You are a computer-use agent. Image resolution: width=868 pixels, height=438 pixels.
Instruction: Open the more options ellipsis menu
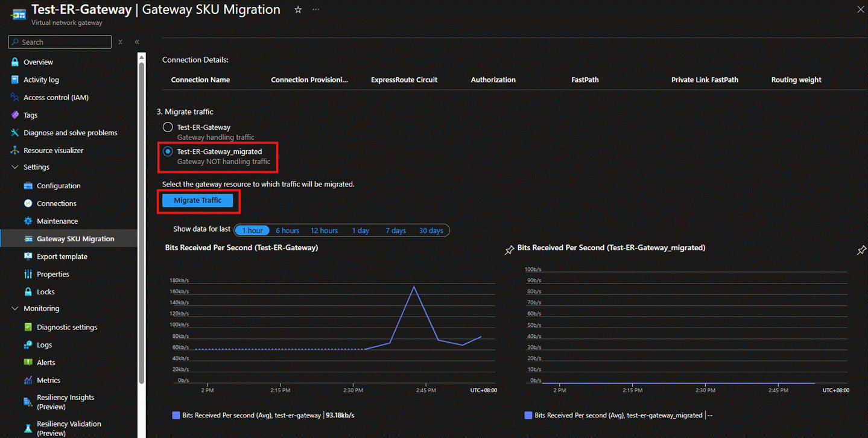pos(315,10)
